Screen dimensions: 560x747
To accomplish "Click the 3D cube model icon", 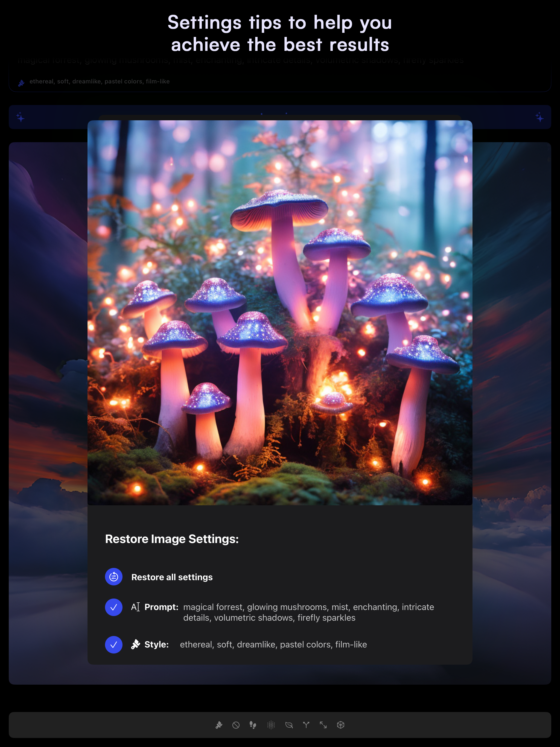I will click(x=340, y=725).
